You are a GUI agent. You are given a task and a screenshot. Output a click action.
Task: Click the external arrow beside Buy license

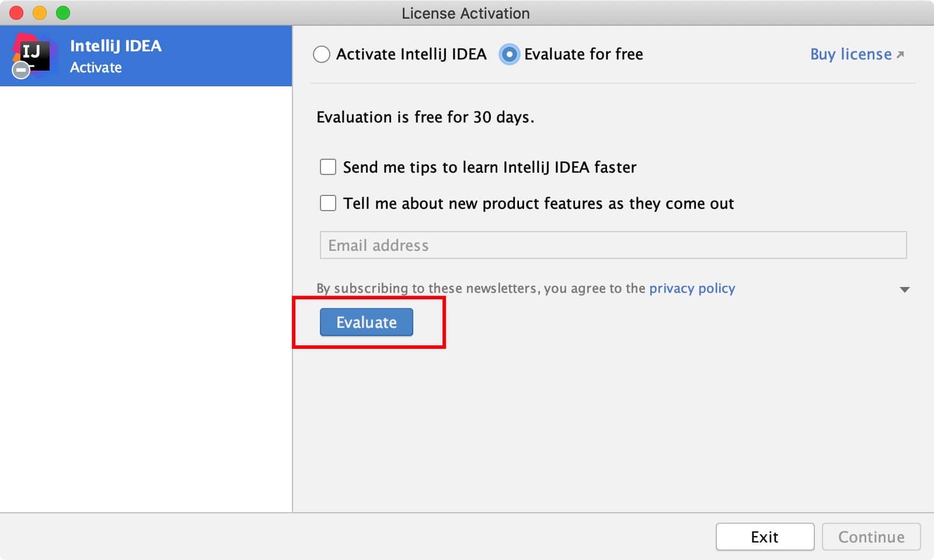coord(900,55)
